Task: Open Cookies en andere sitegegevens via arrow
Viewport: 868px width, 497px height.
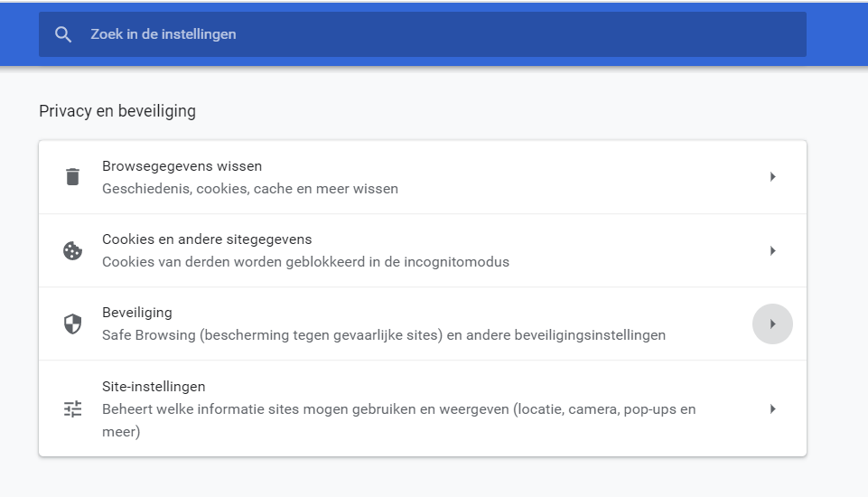Action: pos(772,251)
